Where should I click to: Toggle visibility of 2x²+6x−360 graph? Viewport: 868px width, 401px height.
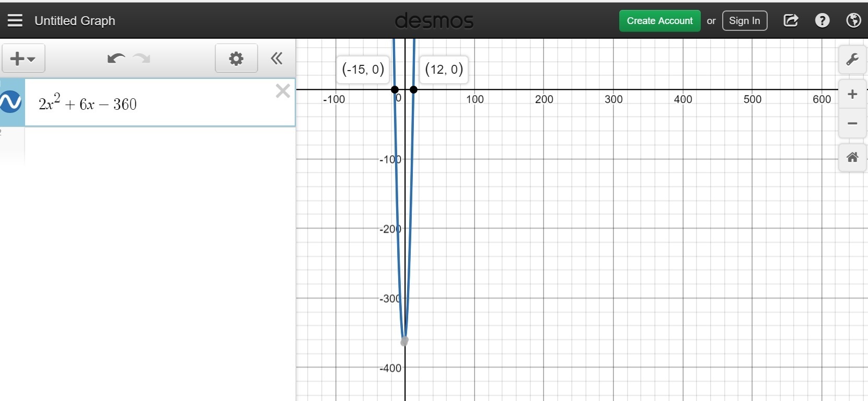tap(10, 102)
